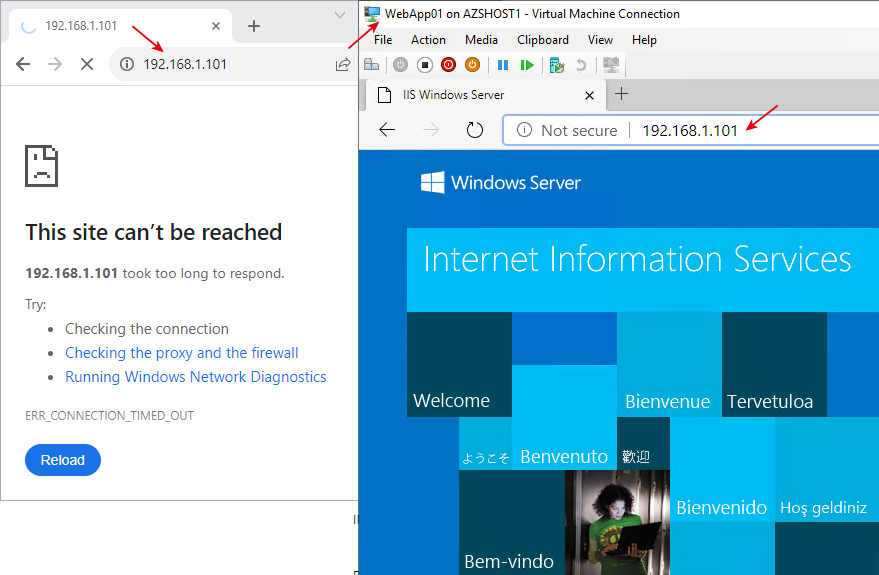Viewport: 879px width, 575px height.
Task: Click the Hoş geldiniz tile
Action: click(x=827, y=470)
